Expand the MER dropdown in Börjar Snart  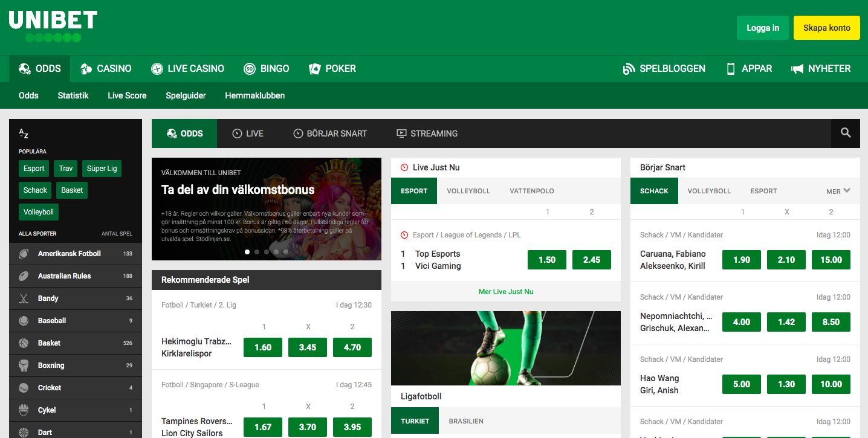tap(837, 190)
